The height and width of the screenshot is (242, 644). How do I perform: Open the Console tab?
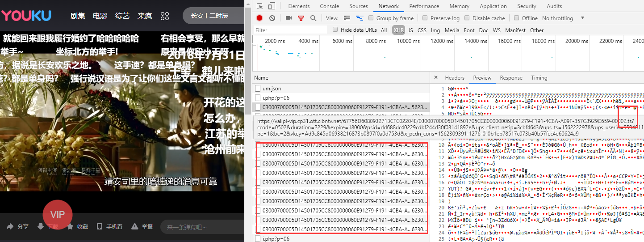point(329,6)
